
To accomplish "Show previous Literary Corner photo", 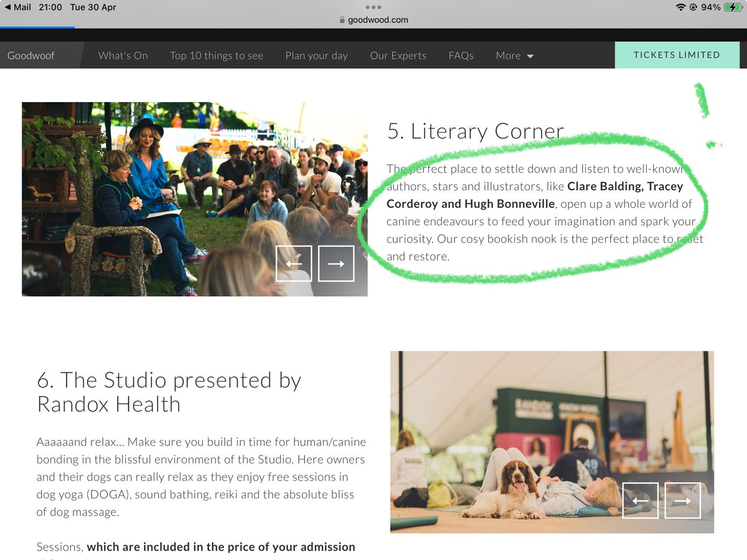I will click(294, 263).
